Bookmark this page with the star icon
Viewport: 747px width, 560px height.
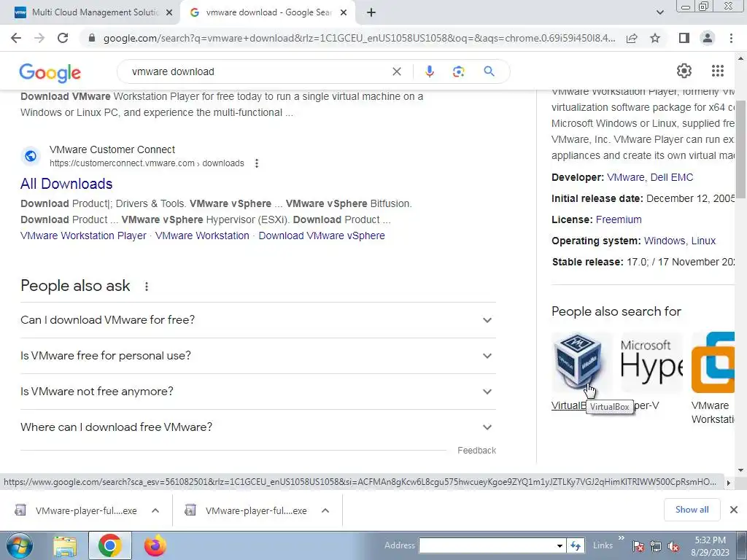click(655, 38)
